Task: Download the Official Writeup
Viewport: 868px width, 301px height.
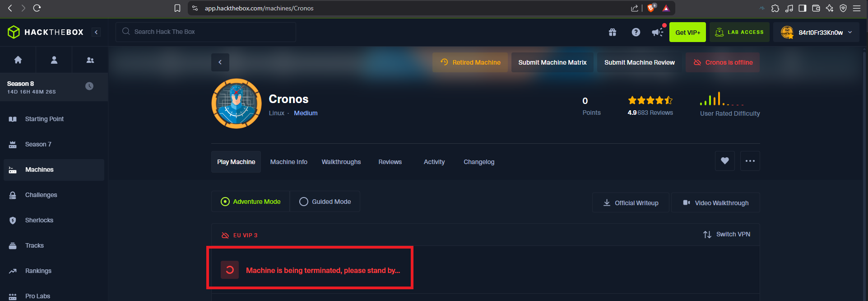Action: pos(631,203)
